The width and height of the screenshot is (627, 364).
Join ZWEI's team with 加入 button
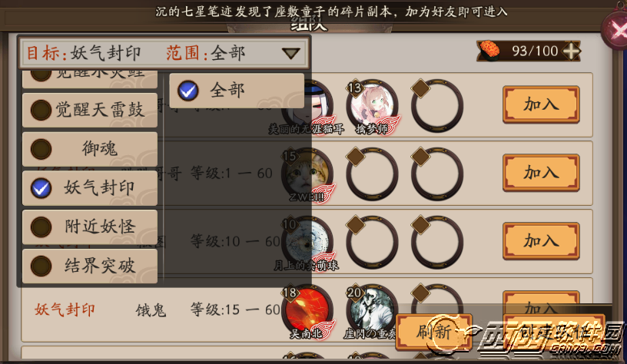(541, 173)
